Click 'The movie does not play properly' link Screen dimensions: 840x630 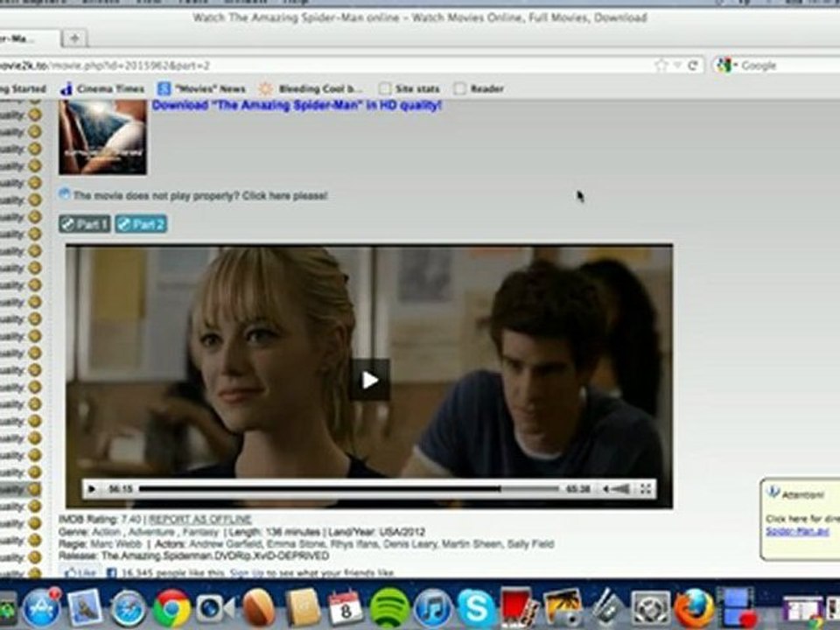pyautogui.click(x=199, y=195)
